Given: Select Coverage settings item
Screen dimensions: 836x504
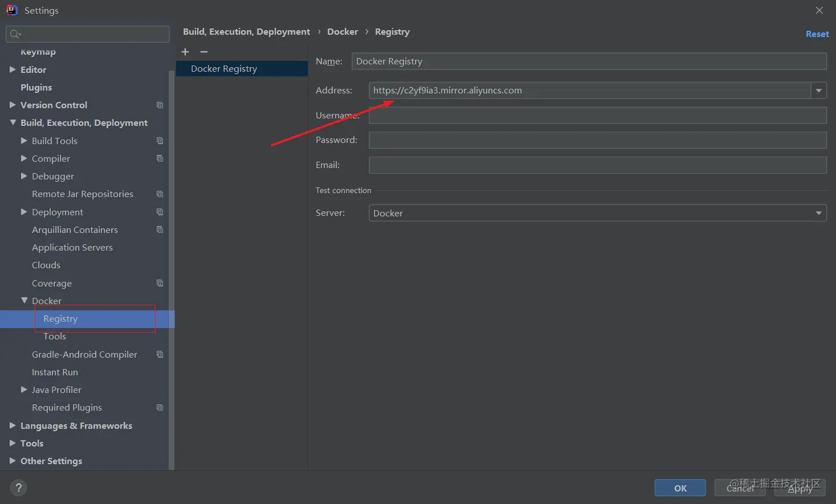Looking at the screenshot, I should (x=52, y=284).
